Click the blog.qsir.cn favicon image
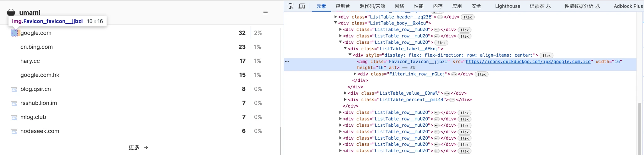Image resolution: width=644 pixels, height=155 pixels. pyautogui.click(x=14, y=90)
